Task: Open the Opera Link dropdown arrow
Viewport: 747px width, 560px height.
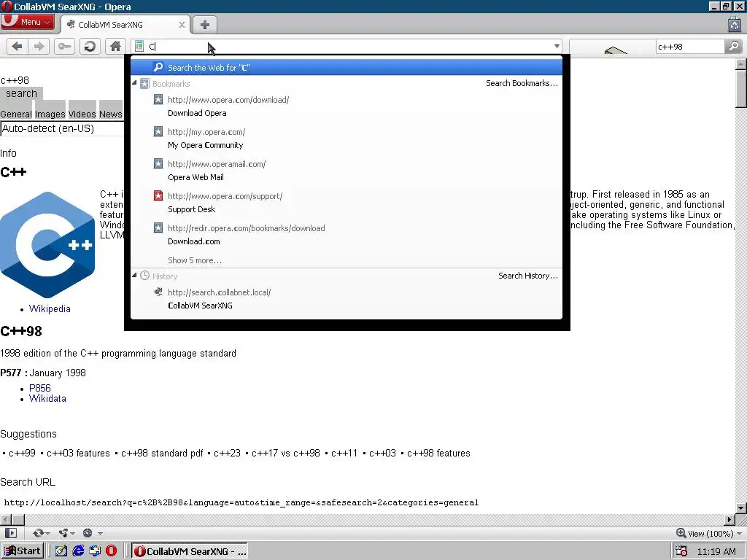Action: pos(48,533)
